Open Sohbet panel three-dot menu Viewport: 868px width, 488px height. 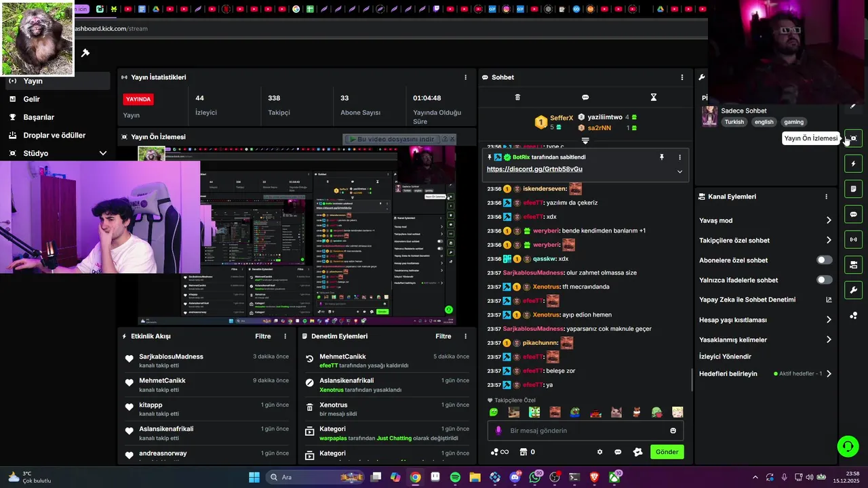point(682,77)
